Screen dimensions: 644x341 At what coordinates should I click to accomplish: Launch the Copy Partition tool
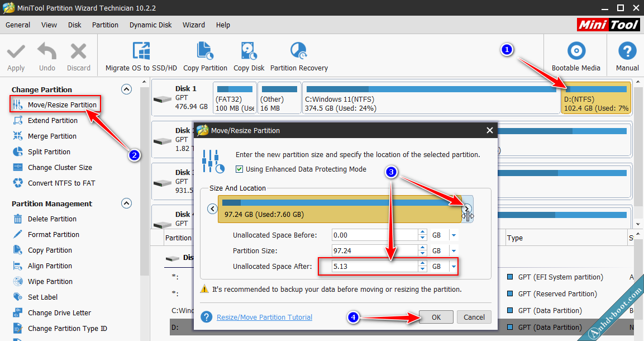click(205, 56)
